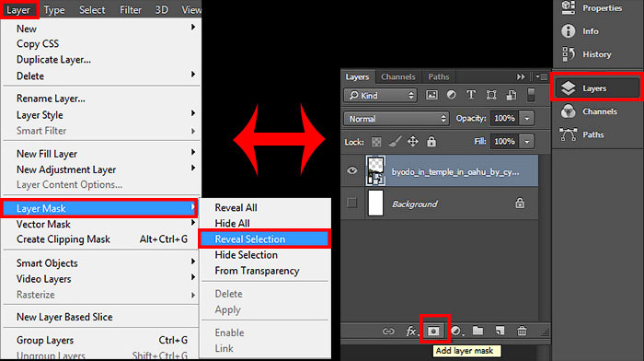The height and width of the screenshot is (361, 644).
Task: Filter for smart objects icon
Action: [x=512, y=95]
